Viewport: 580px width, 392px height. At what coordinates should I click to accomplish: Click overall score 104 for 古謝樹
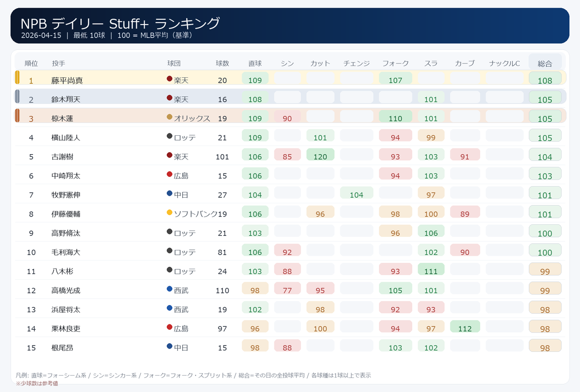click(x=545, y=155)
